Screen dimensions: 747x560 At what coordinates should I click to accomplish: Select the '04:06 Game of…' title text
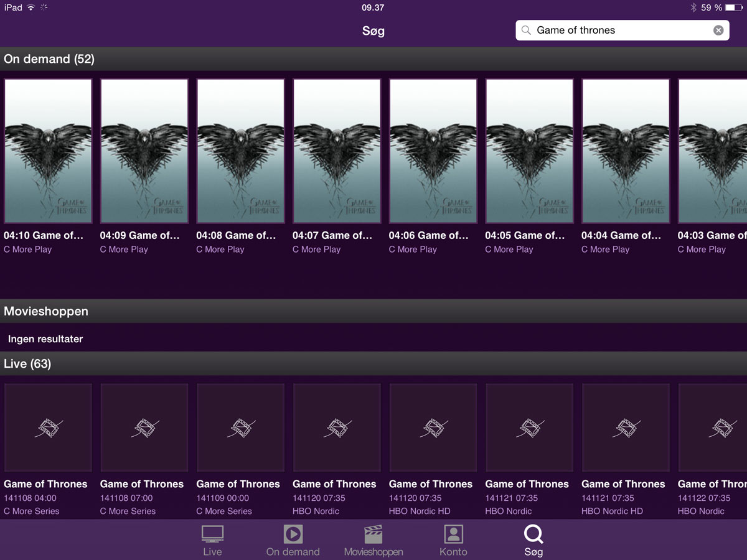[x=429, y=235]
